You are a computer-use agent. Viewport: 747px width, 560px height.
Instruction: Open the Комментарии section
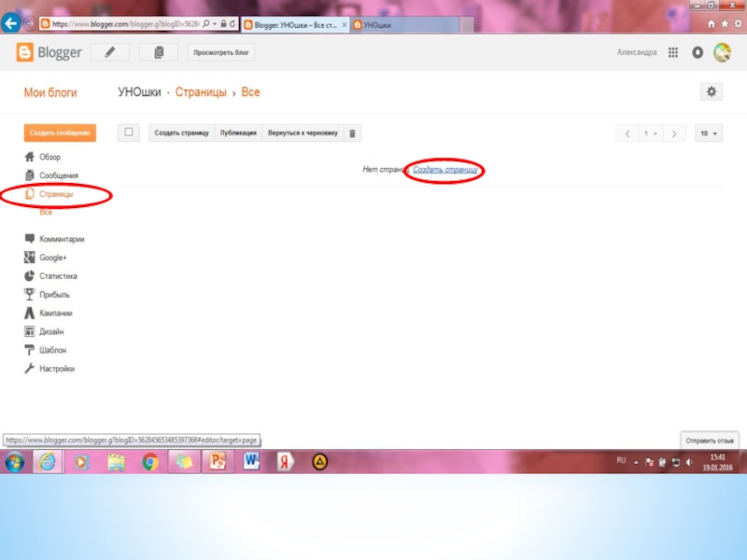62,239
